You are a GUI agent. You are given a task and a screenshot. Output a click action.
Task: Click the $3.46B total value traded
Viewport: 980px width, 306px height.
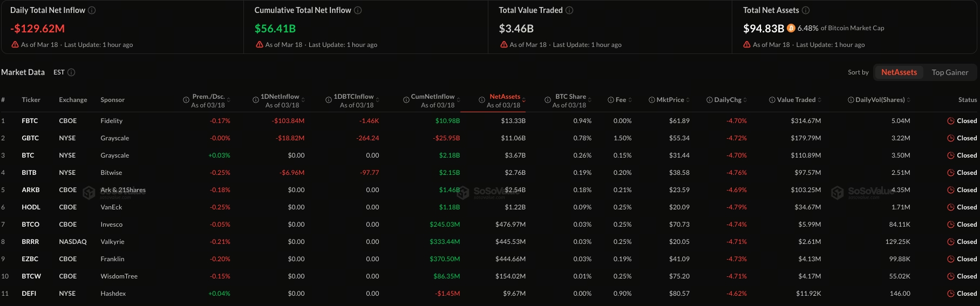pos(516,29)
